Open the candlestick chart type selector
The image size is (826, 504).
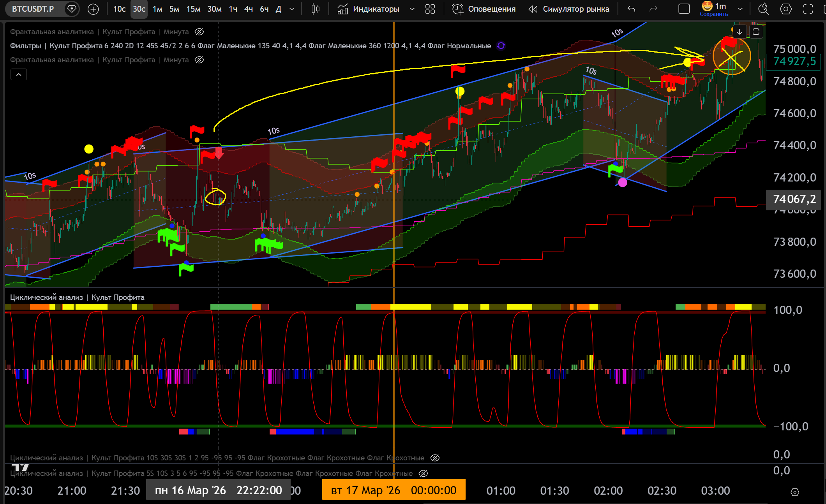315,9
